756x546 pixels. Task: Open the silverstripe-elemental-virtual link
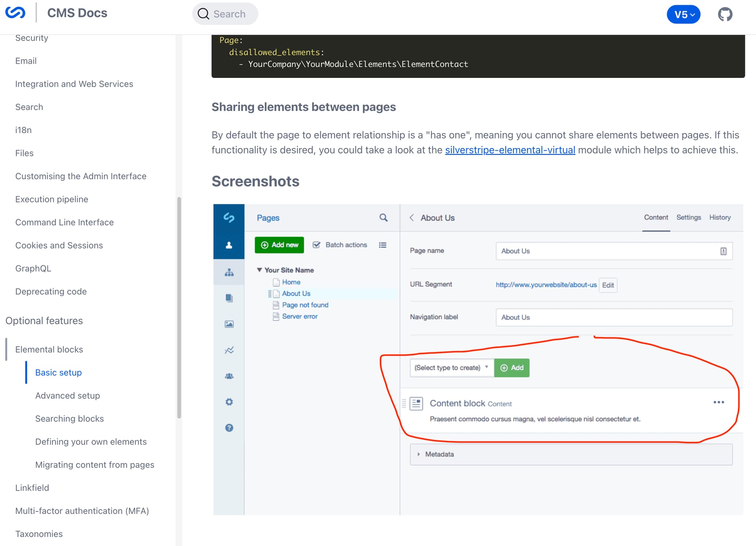click(x=510, y=150)
